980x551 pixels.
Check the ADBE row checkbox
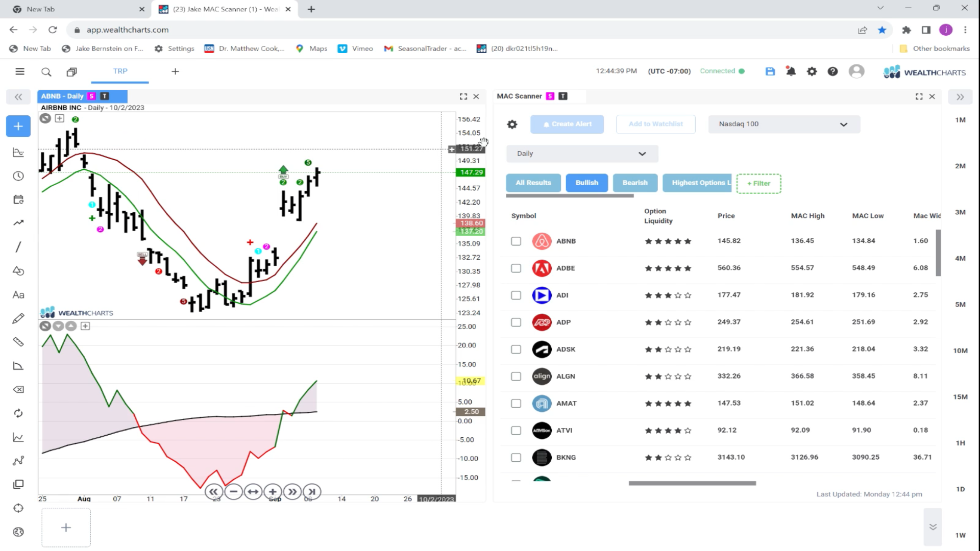516,268
